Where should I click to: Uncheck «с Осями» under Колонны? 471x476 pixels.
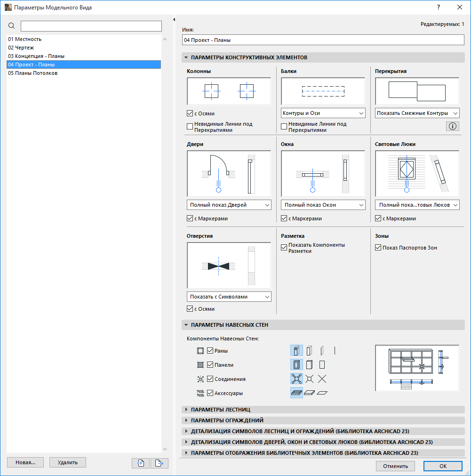pos(190,113)
